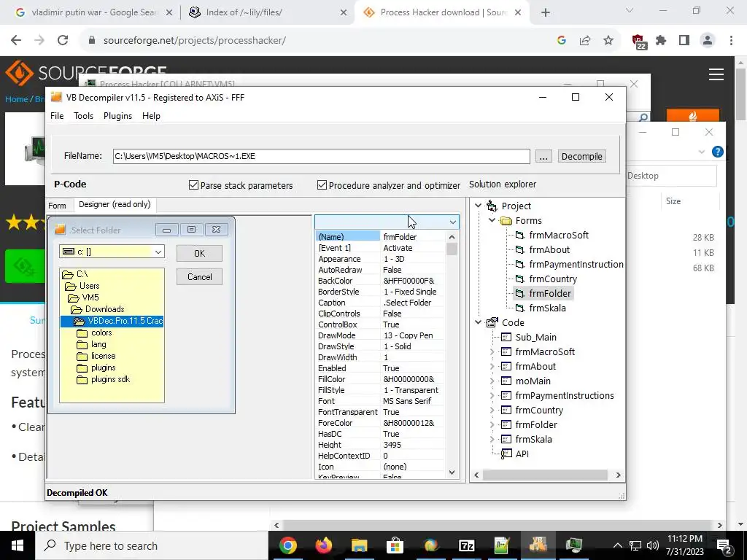Click frmCountry form icon under Forms
Viewport: 747px width, 560px height.
pyautogui.click(x=519, y=279)
